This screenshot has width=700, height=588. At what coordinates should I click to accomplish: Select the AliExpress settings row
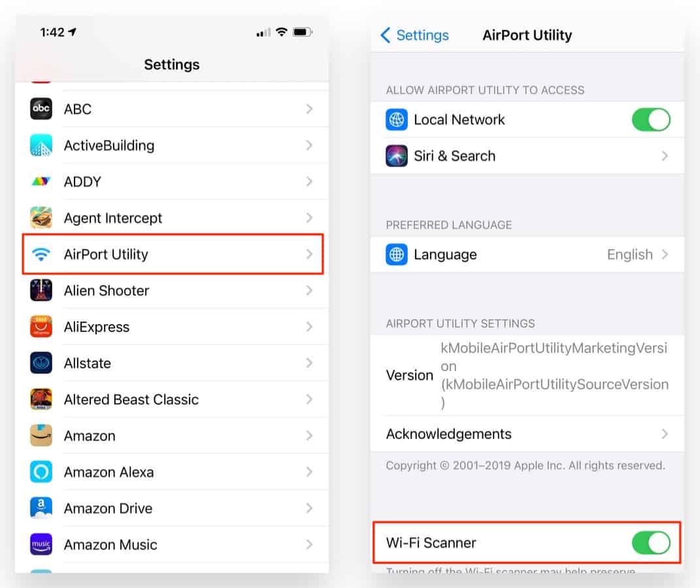97,327
